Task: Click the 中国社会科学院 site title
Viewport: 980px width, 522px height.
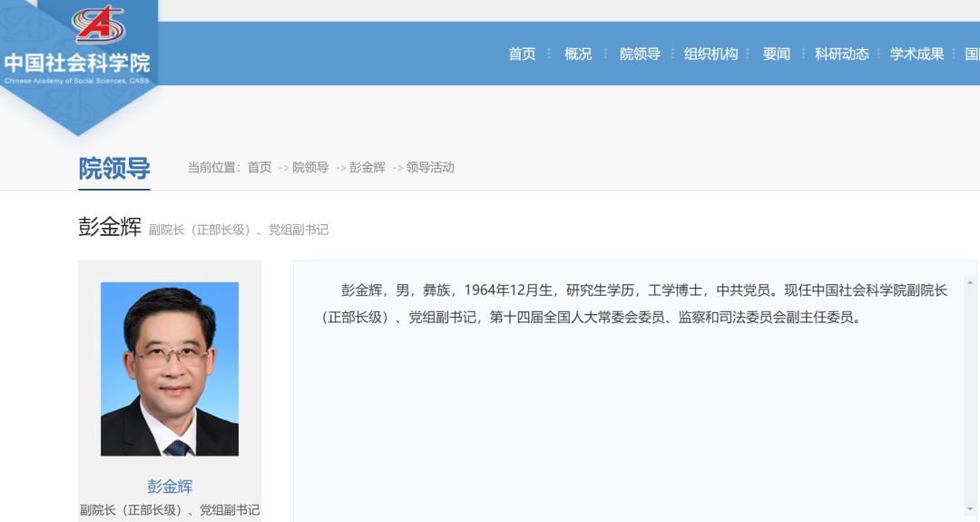Action: pos(77,64)
